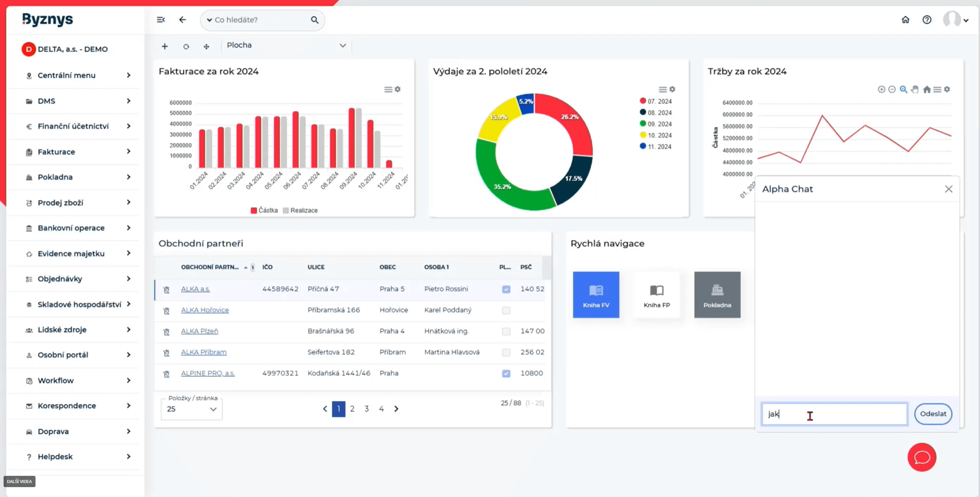Click the refresh dashboard icon

pos(186,46)
